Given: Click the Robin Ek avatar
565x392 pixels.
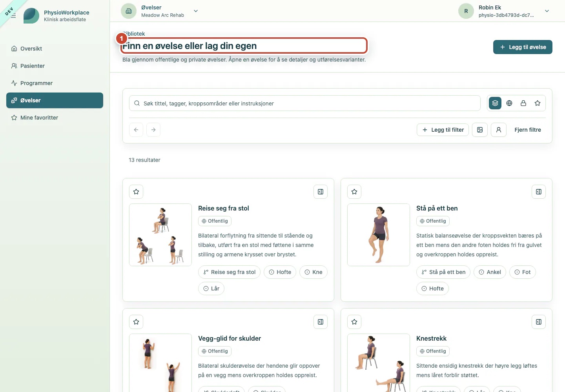Looking at the screenshot, I should (x=466, y=11).
